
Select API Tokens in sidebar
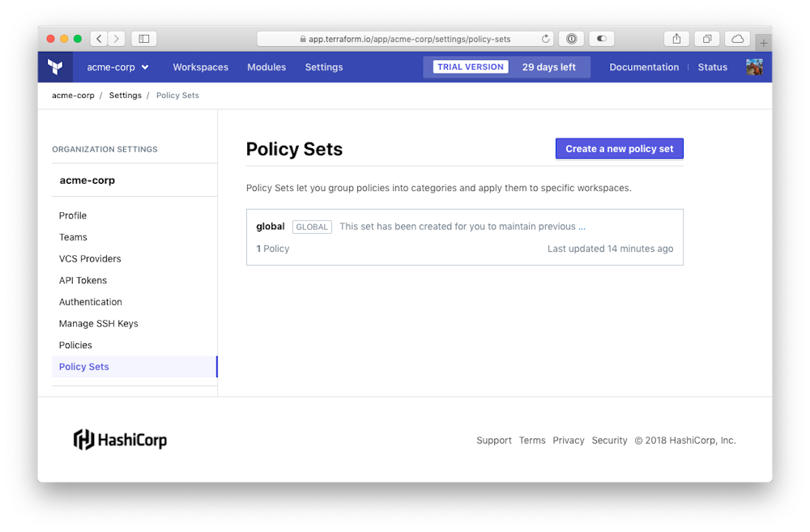83,280
